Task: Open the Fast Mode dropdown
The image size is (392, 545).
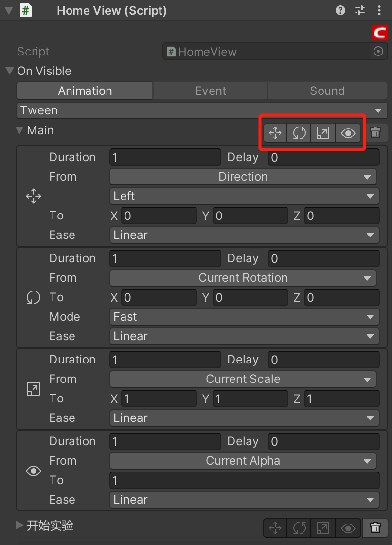Action: point(243,317)
